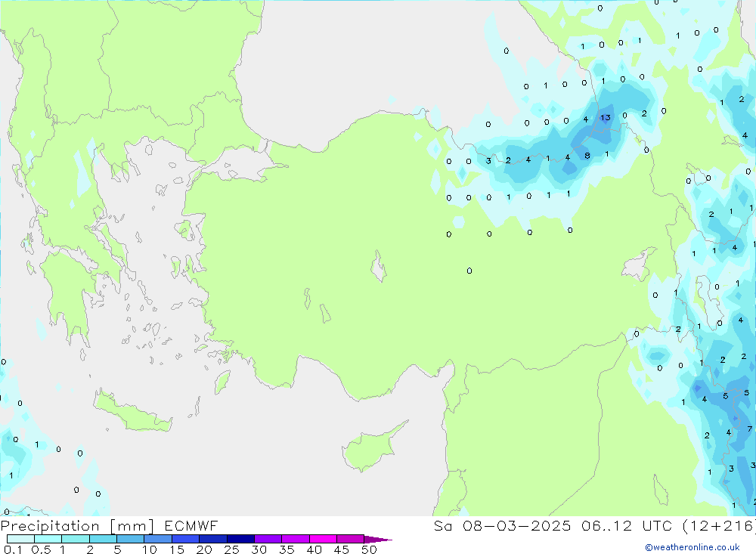Image resolution: width=756 pixels, height=554 pixels.
Task: Click the '0.1' legend scale label
Action: coord(13,549)
